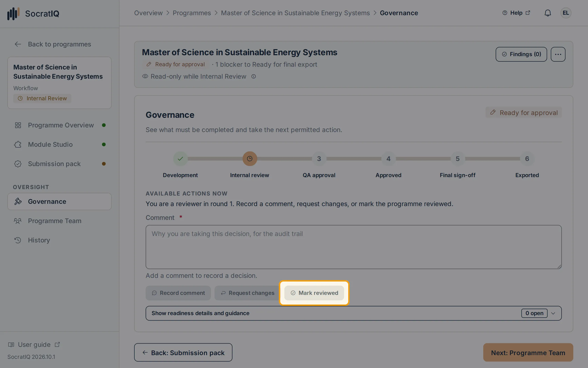The image size is (588, 368).
Task: Click step 6 Exported circle
Action: [527, 159]
